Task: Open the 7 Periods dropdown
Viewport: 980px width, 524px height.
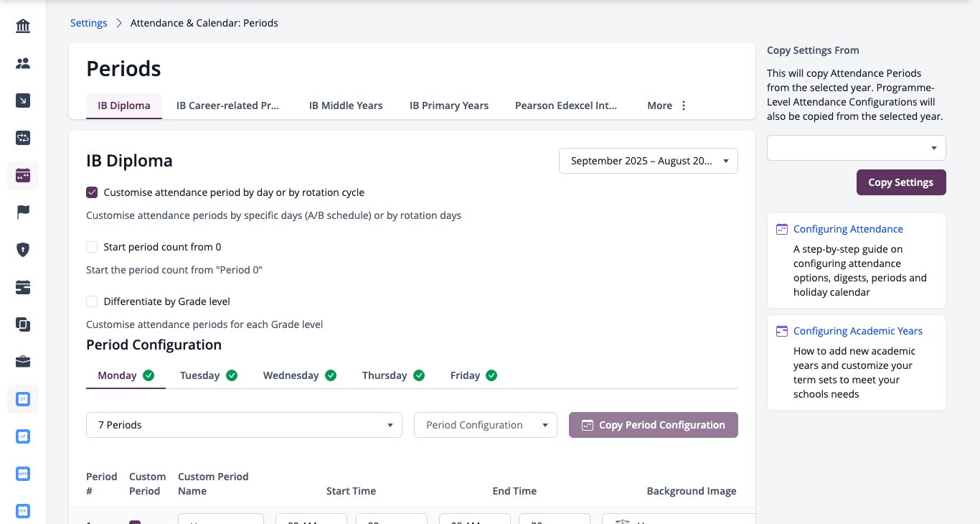Action: (244, 425)
